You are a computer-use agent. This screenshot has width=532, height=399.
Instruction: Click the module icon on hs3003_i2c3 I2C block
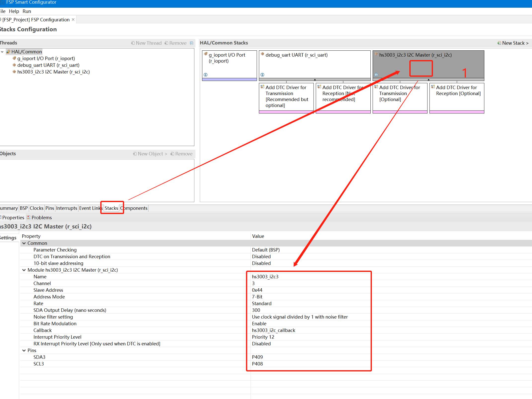(x=376, y=54)
